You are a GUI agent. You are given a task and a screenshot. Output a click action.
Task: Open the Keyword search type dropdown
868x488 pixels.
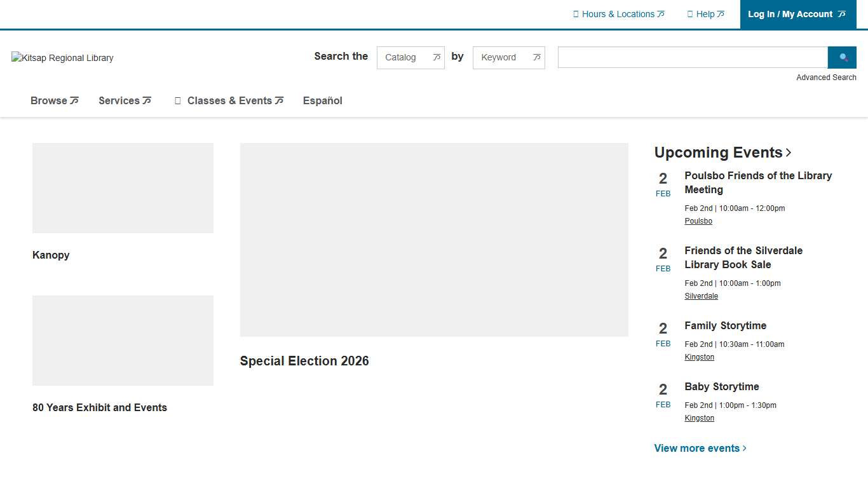508,57
